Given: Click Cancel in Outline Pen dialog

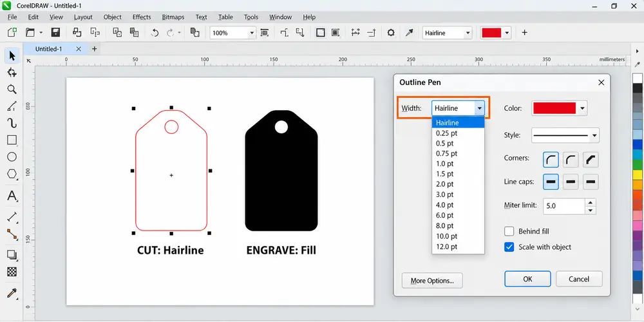Looking at the screenshot, I should click(579, 279).
